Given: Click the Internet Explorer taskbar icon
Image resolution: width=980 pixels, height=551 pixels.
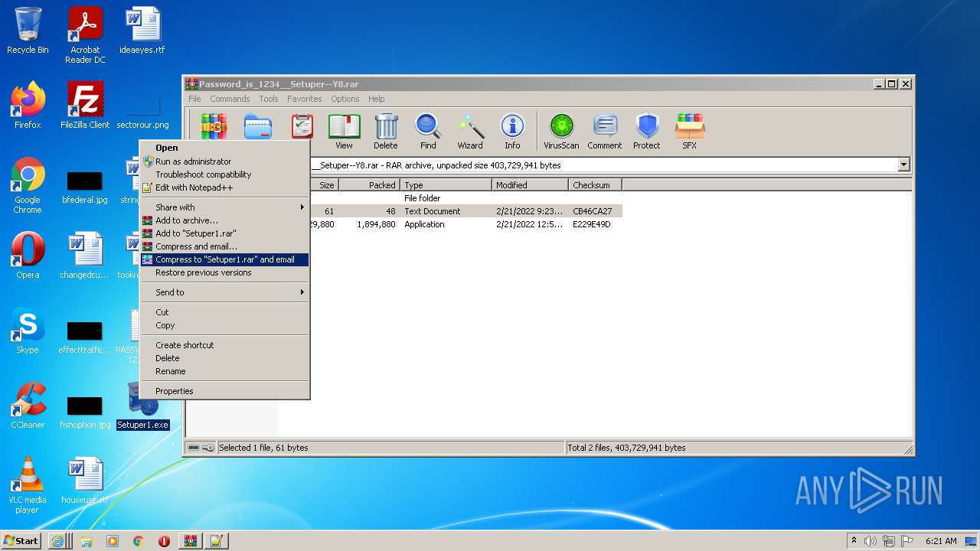Looking at the screenshot, I should [x=58, y=541].
